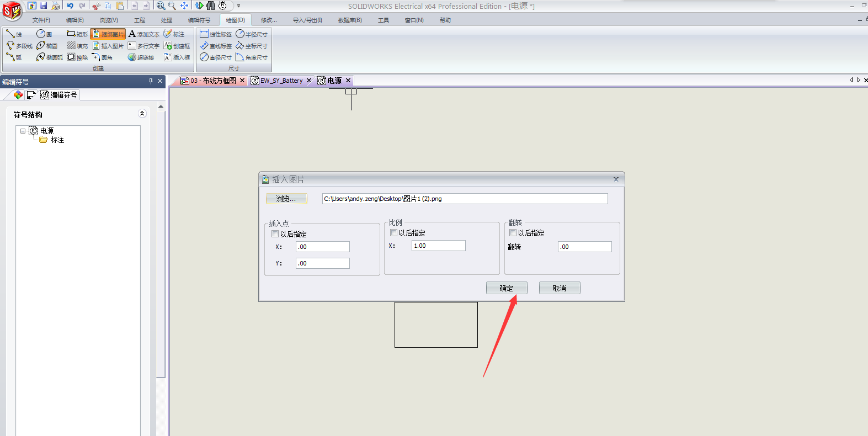Click the Annotation (标注) tool
Screen dimensions: 868x436
click(x=174, y=34)
